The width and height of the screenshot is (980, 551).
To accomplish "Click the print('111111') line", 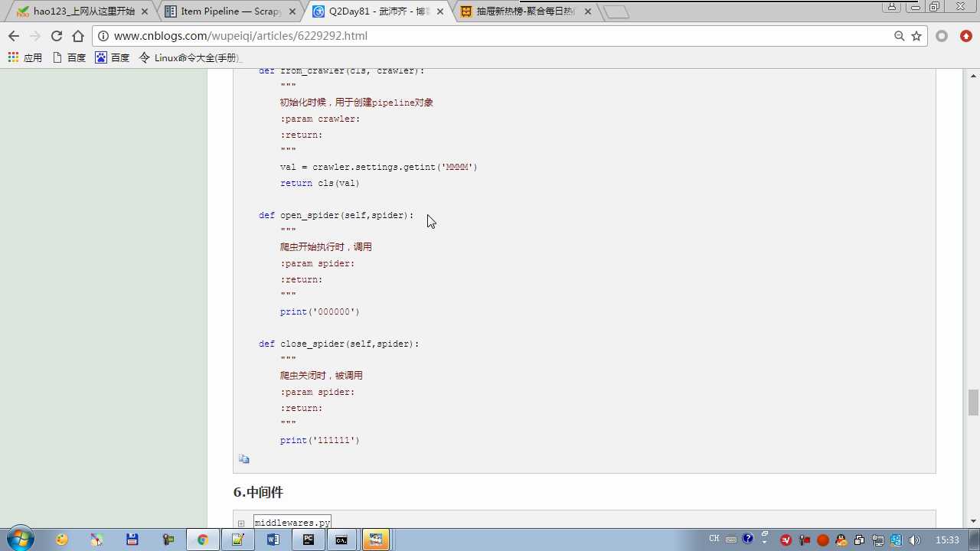I will click(x=319, y=440).
